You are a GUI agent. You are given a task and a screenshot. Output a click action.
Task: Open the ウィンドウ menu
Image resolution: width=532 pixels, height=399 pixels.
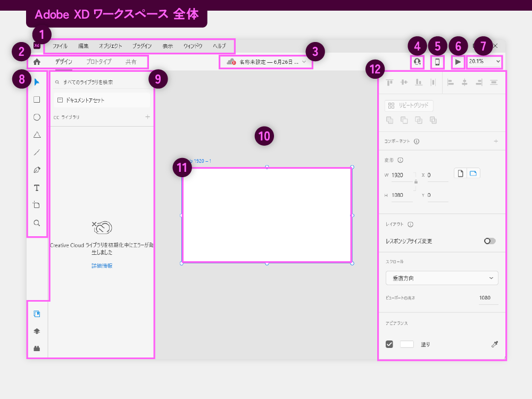(x=193, y=46)
